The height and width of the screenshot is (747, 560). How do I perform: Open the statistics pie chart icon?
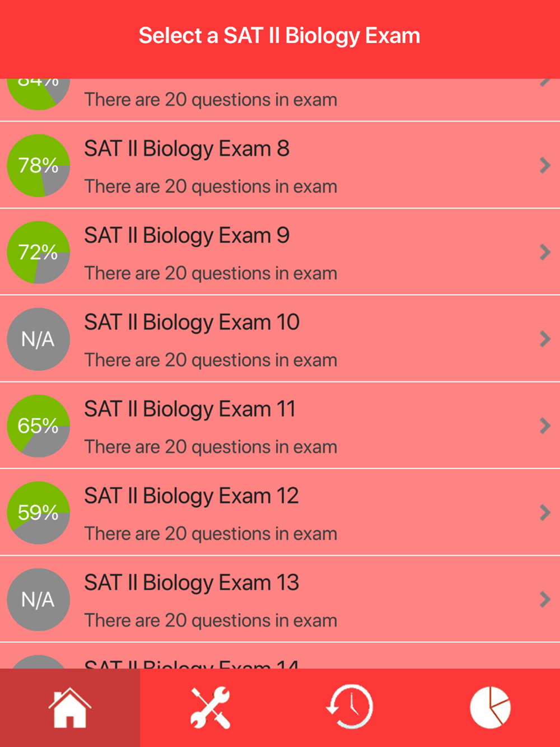(x=490, y=708)
